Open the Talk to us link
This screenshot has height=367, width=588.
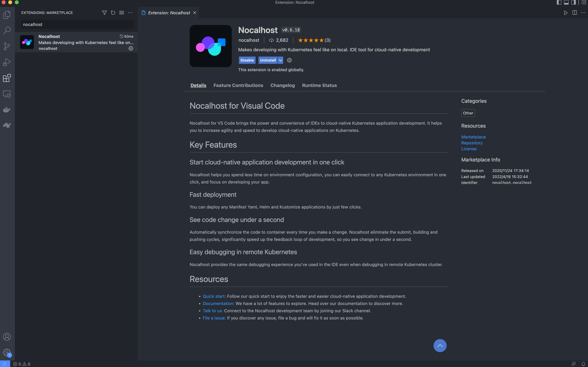pos(213,311)
